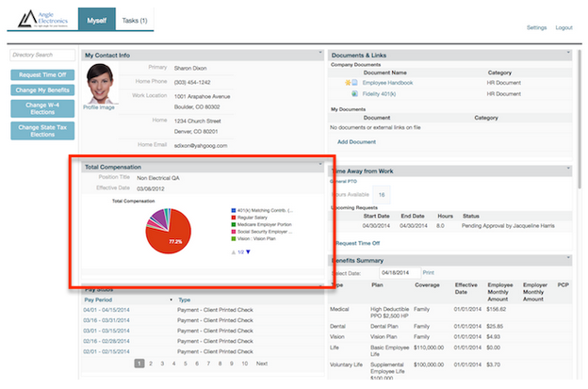Go to next legend page arrow

(x=248, y=252)
